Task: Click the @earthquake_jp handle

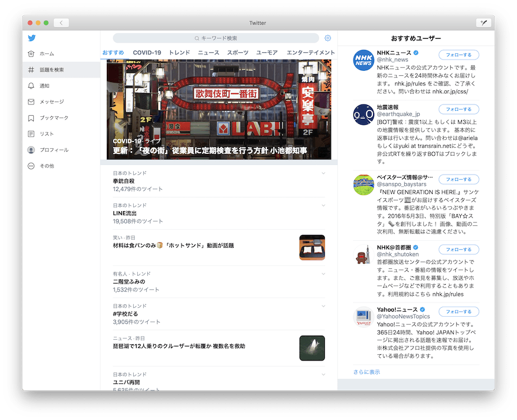Action: click(398, 114)
